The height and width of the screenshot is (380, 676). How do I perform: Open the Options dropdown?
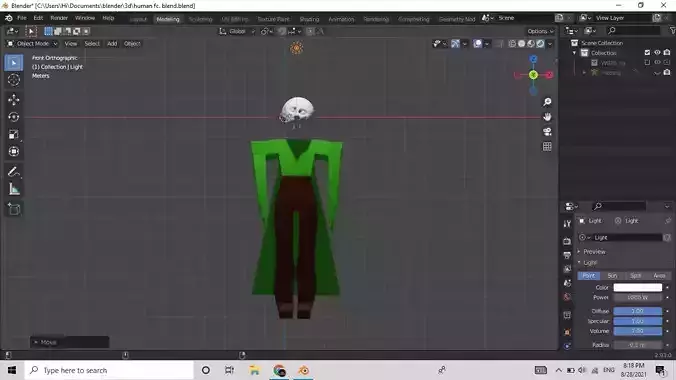(x=540, y=31)
